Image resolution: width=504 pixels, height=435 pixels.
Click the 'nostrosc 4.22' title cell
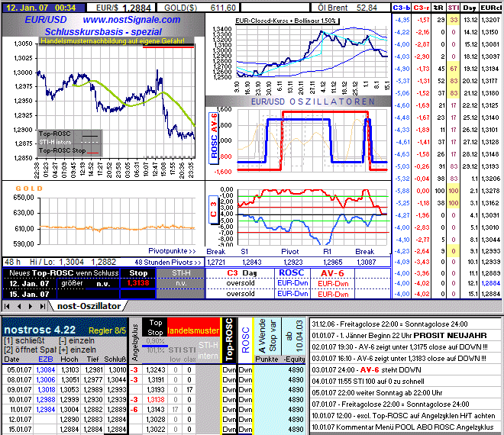[40, 330]
